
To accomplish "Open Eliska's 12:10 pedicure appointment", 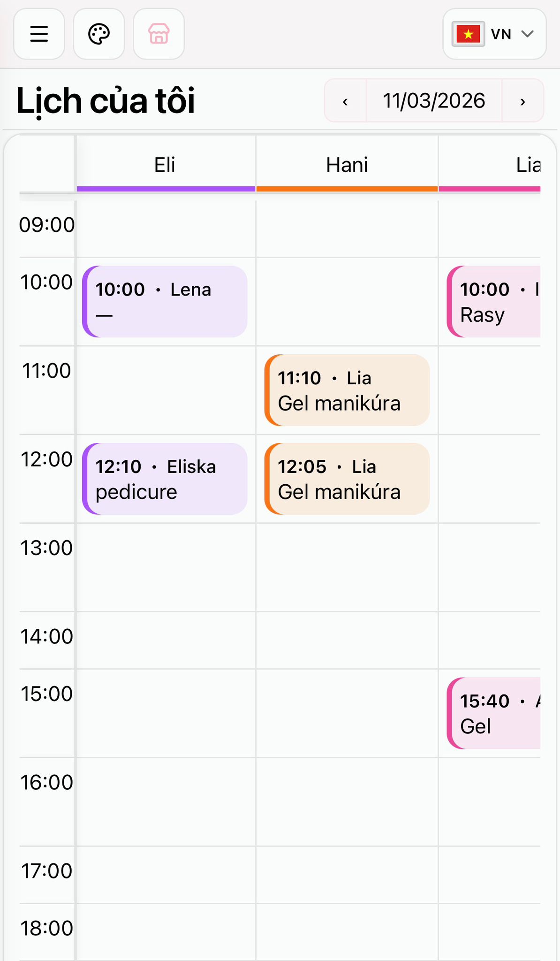I will tap(165, 479).
